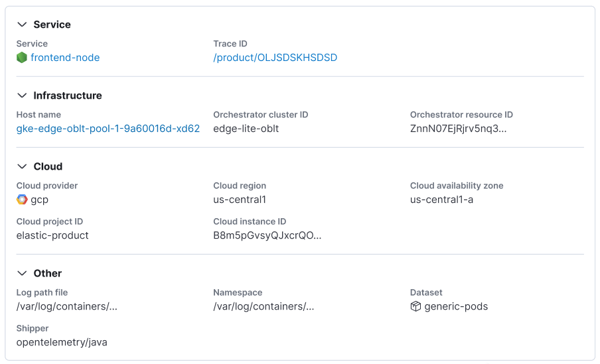The image size is (600, 364).
Task: Click the truncated Namespace value
Action: click(263, 306)
